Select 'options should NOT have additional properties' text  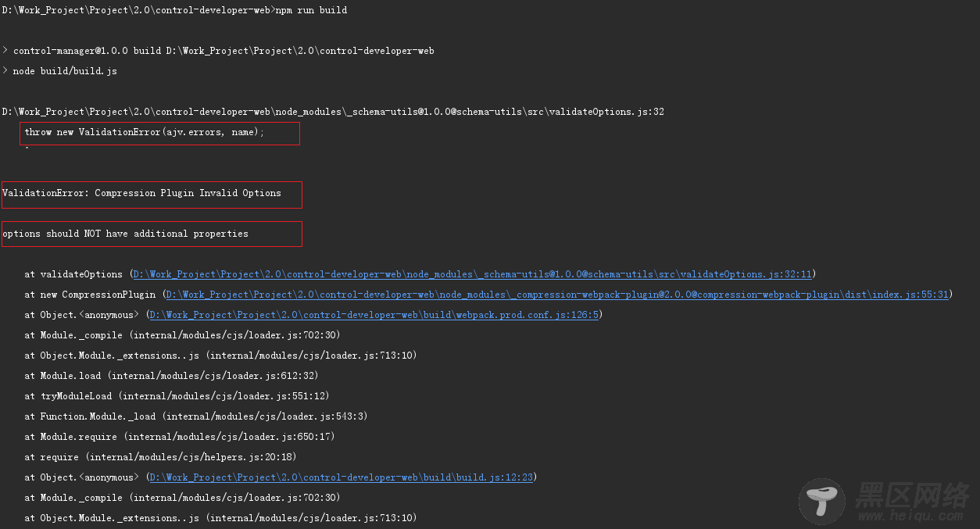coord(125,234)
